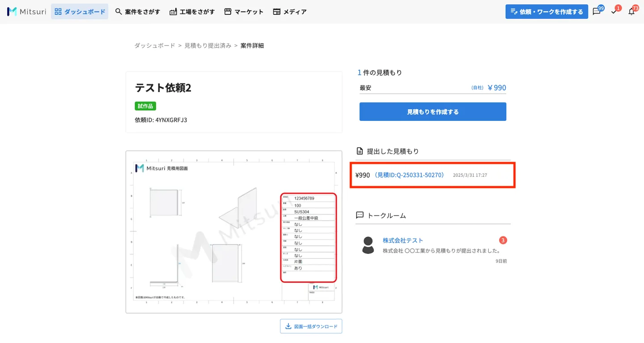Image resolution: width=644 pixels, height=343 pixels.
Task: Go to メディア in the navigation
Action: (290, 12)
